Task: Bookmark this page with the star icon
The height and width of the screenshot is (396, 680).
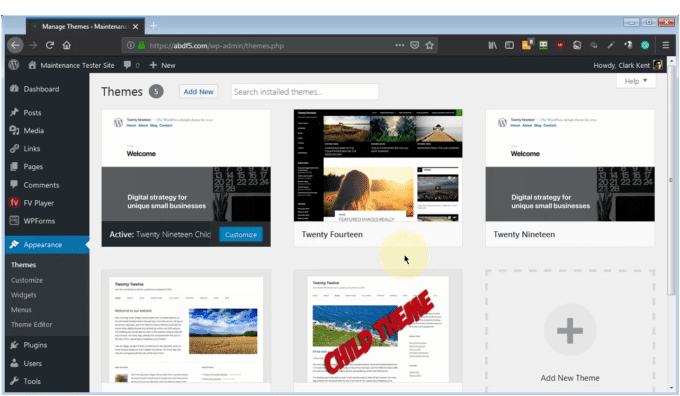Action: click(429, 45)
